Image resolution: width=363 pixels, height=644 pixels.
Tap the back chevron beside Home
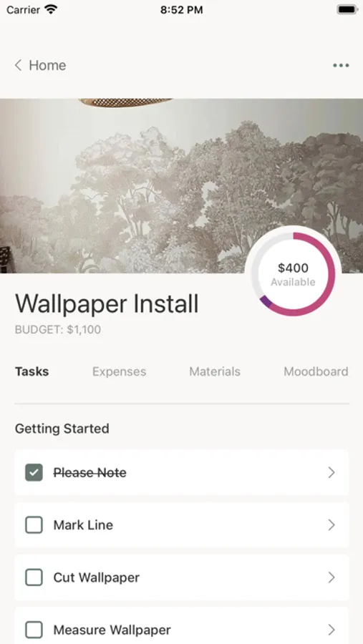click(18, 65)
